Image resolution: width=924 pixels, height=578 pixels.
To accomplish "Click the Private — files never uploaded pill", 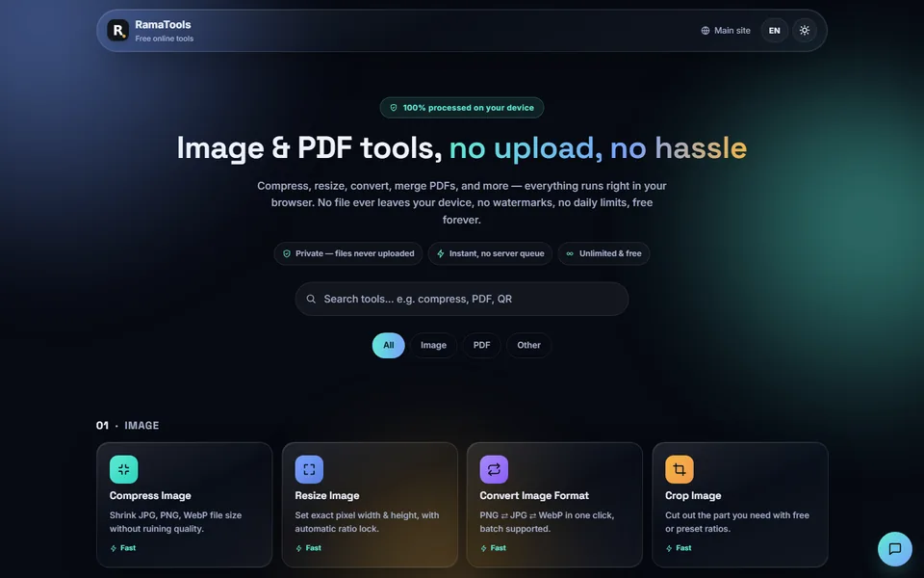I will [348, 253].
